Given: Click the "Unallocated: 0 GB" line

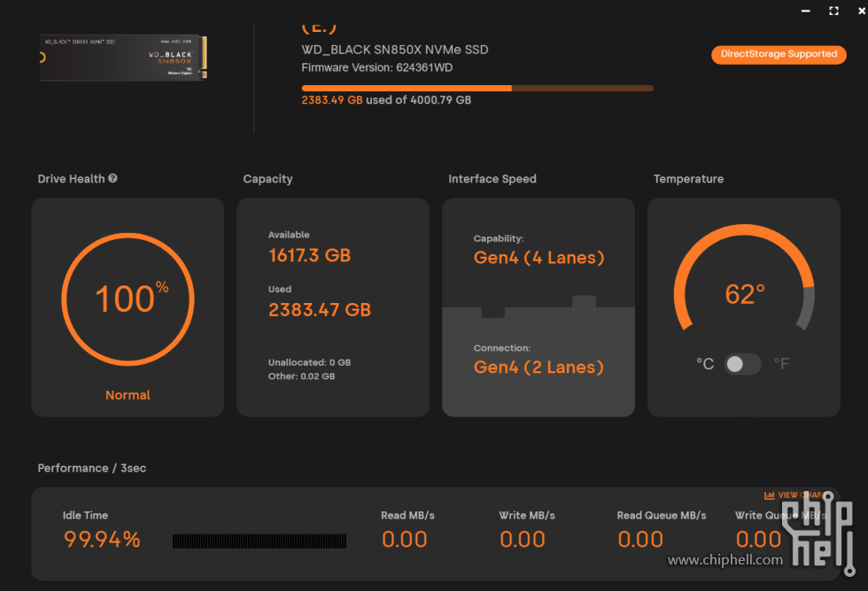Looking at the screenshot, I should pos(309,362).
